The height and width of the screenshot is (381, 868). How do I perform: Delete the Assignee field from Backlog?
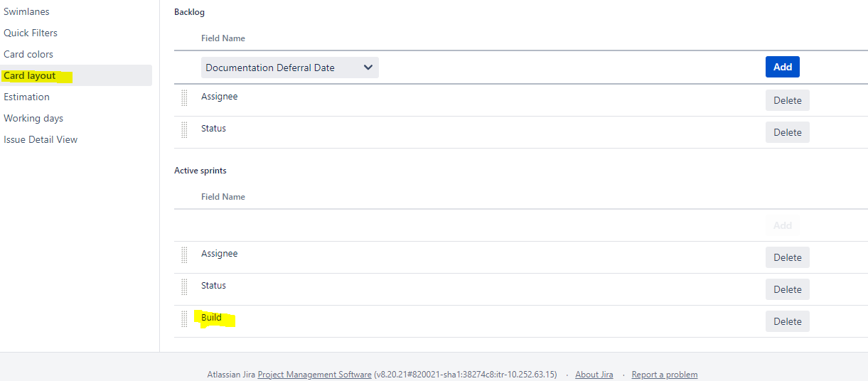788,100
